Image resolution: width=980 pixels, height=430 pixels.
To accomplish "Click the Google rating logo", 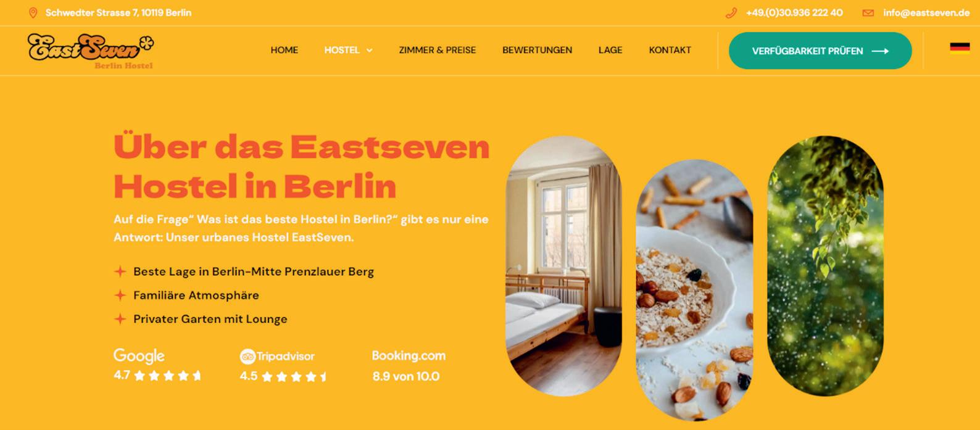I will (x=139, y=356).
